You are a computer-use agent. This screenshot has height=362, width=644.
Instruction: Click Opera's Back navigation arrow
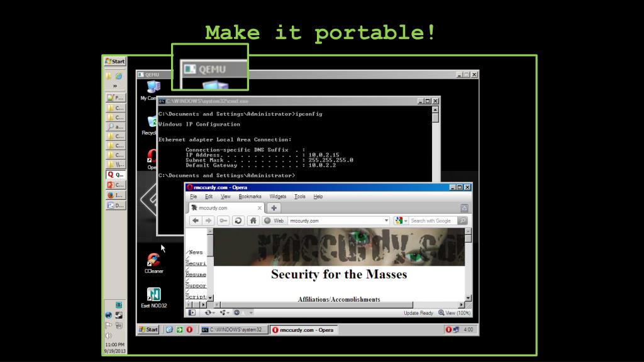[196, 221]
